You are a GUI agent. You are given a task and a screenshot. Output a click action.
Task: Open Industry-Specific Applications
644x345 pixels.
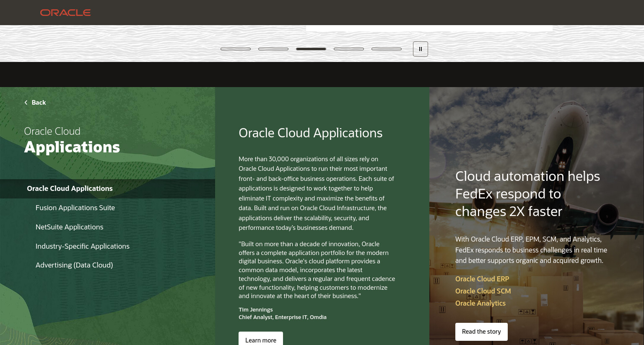click(x=83, y=246)
